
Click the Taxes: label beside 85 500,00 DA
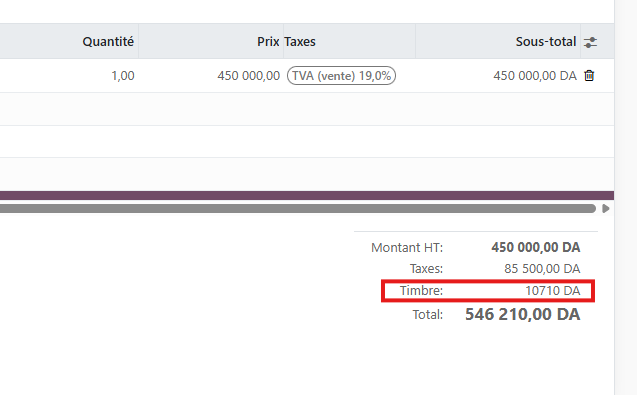coord(426,269)
